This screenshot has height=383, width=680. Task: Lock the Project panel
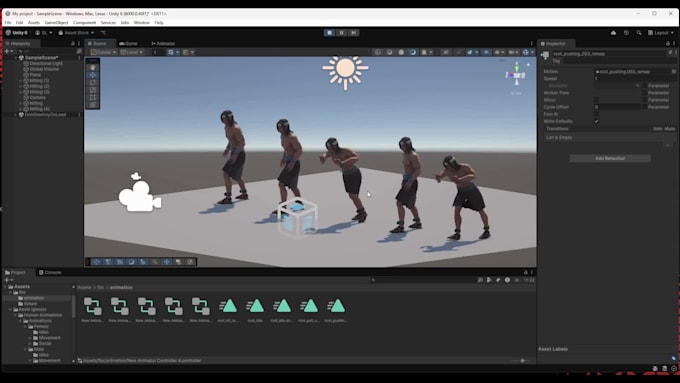526,272
